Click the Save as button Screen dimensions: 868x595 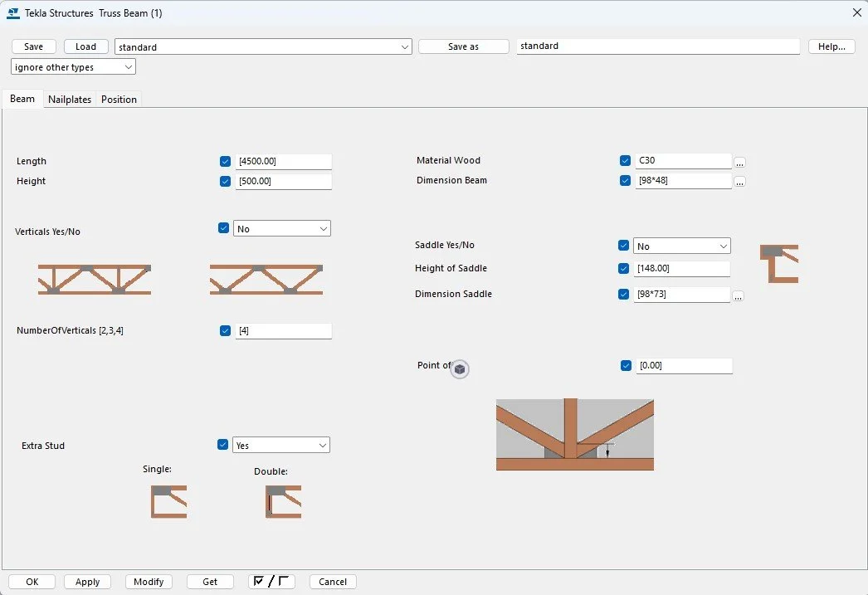[x=463, y=46]
